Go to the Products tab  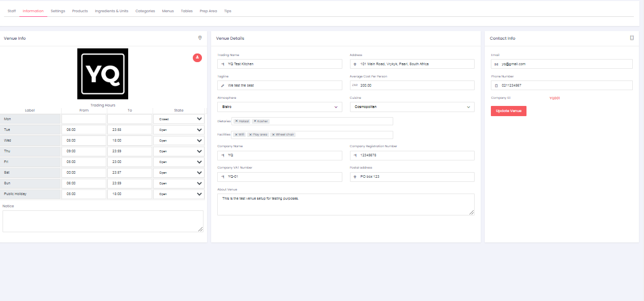click(x=80, y=11)
